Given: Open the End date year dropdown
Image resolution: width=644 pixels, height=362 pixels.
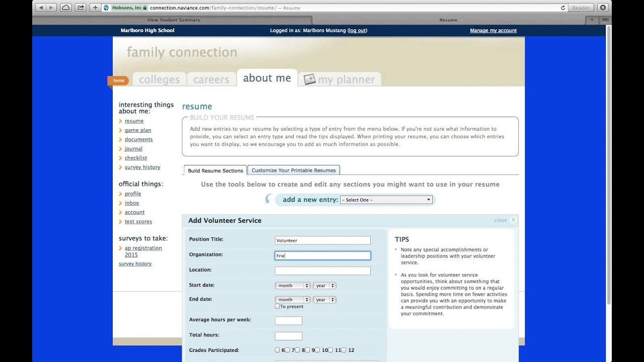Looking at the screenshot, I should click(325, 300).
